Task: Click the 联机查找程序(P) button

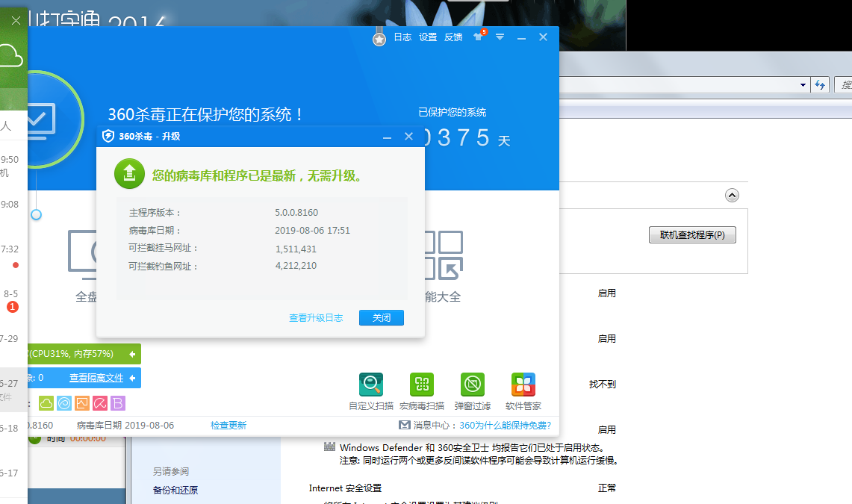Action: coord(692,234)
